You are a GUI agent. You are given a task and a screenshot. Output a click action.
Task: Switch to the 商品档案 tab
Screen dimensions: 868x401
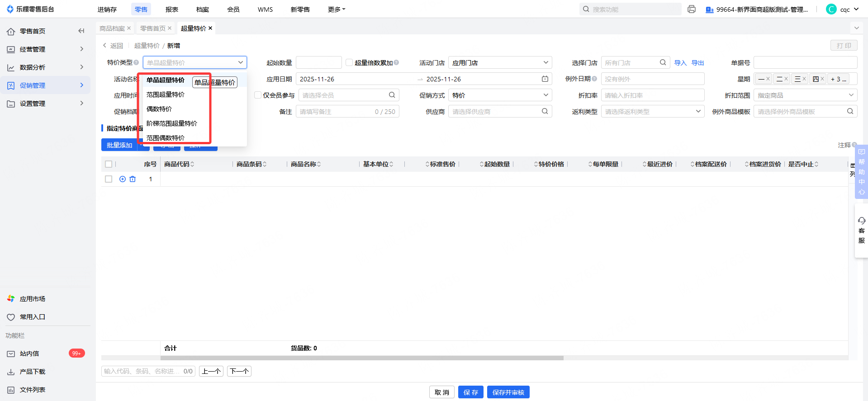coord(112,28)
